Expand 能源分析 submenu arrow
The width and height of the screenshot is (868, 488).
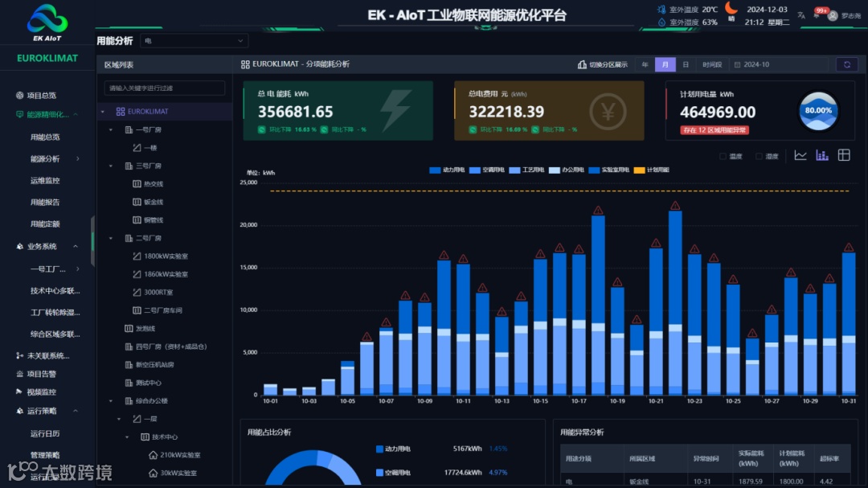pos(77,159)
